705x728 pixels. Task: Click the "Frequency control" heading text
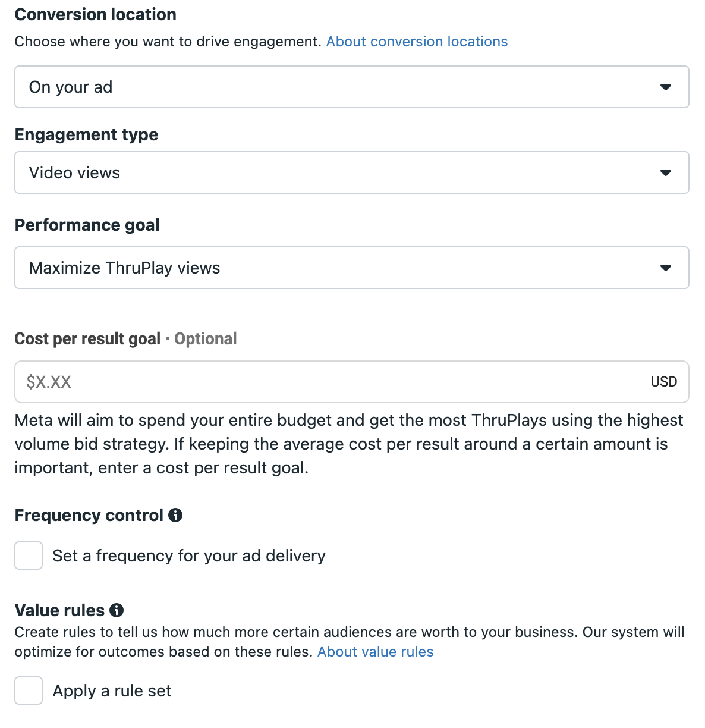(x=89, y=515)
